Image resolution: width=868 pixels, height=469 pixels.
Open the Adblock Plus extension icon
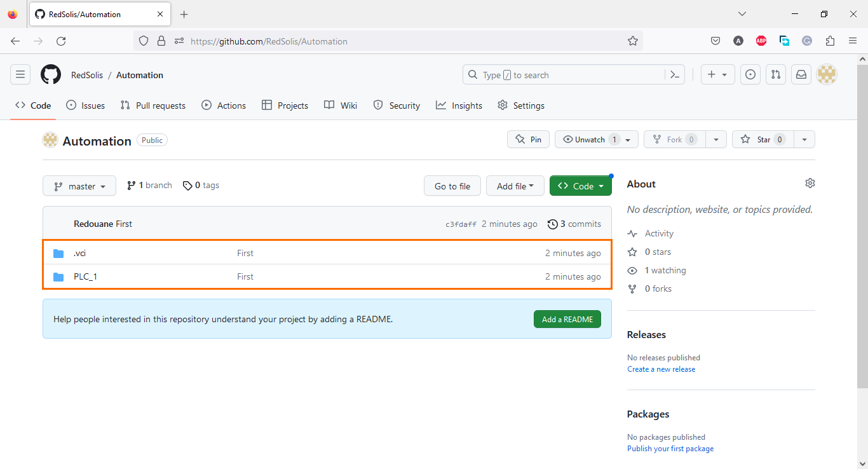[x=761, y=41]
